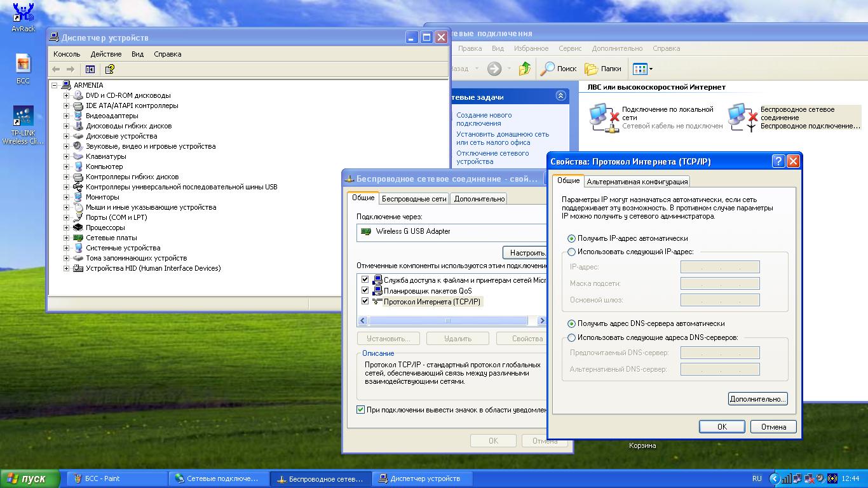Select 'Использовать следующие адреса DNS-серверов' radio button
This screenshot has height=488, width=868.
[571, 337]
